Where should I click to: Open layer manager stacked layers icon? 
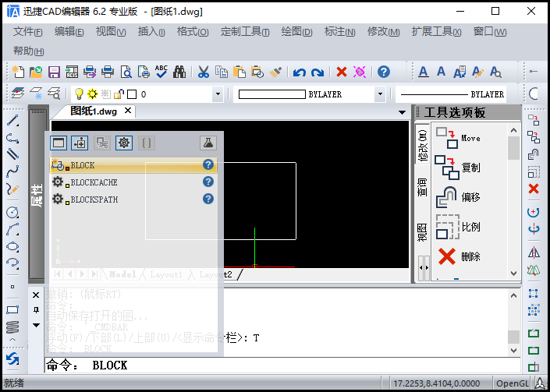[18, 94]
